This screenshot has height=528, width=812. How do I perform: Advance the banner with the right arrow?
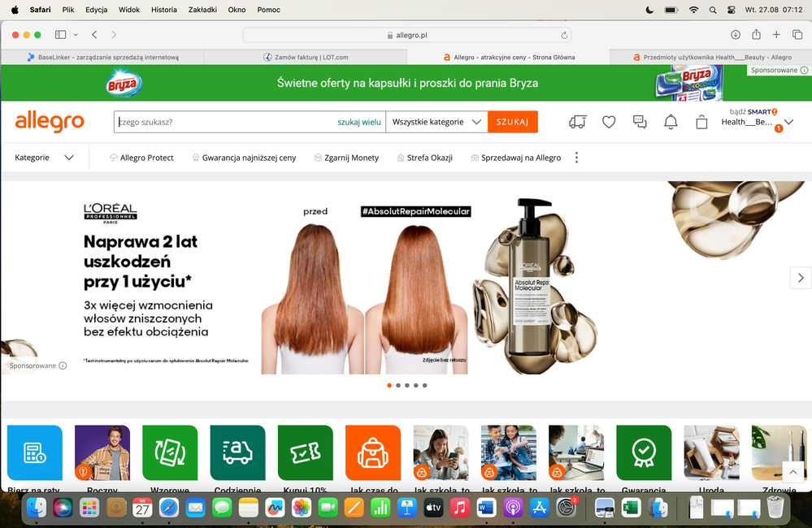point(801,278)
